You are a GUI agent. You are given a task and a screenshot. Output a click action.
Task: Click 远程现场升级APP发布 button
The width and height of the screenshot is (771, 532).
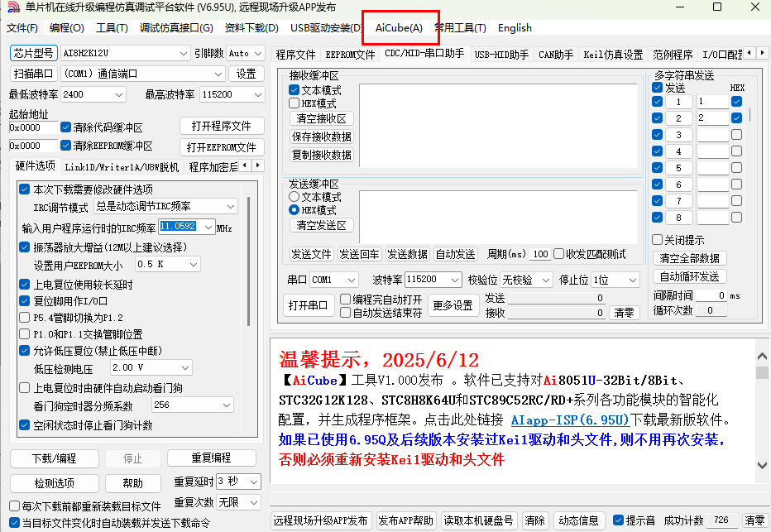pos(321,520)
